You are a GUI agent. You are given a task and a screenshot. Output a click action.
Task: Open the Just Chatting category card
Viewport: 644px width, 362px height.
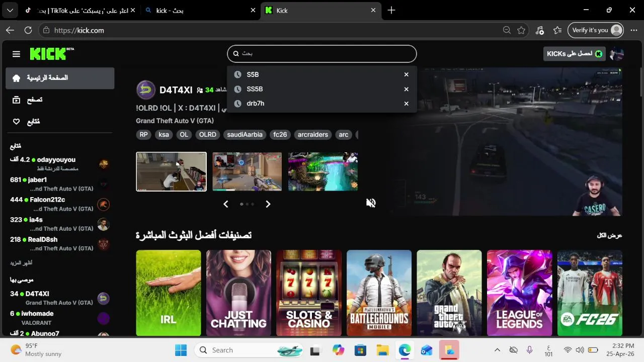(238, 293)
